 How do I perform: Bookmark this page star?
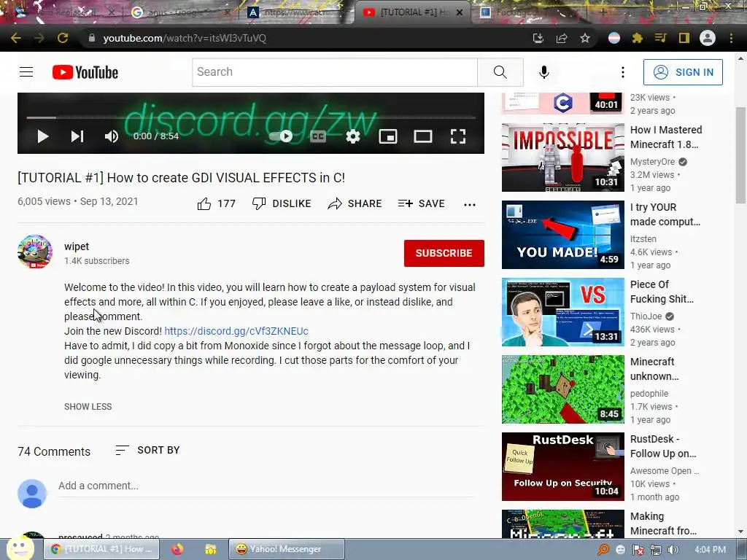tap(585, 38)
